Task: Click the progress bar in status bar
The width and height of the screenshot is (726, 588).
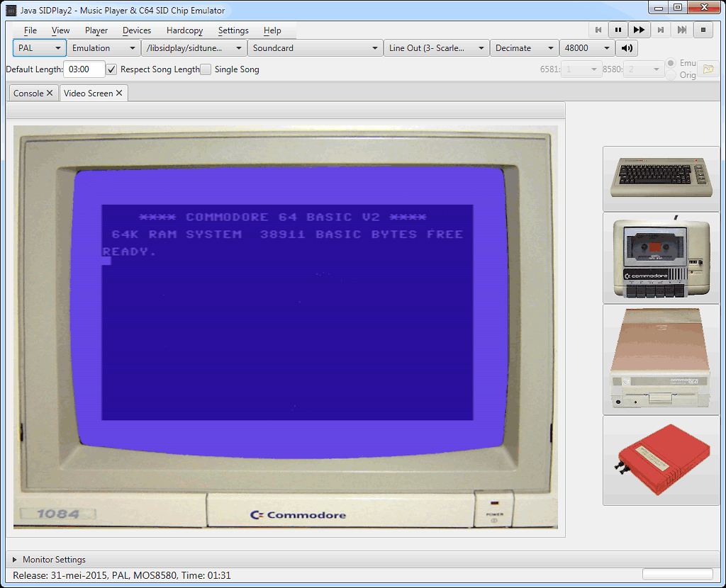Action: pos(677,575)
